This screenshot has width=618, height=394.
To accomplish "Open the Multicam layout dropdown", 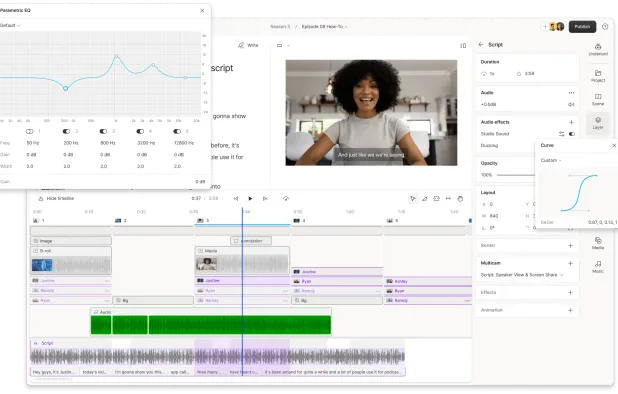I will (522, 275).
